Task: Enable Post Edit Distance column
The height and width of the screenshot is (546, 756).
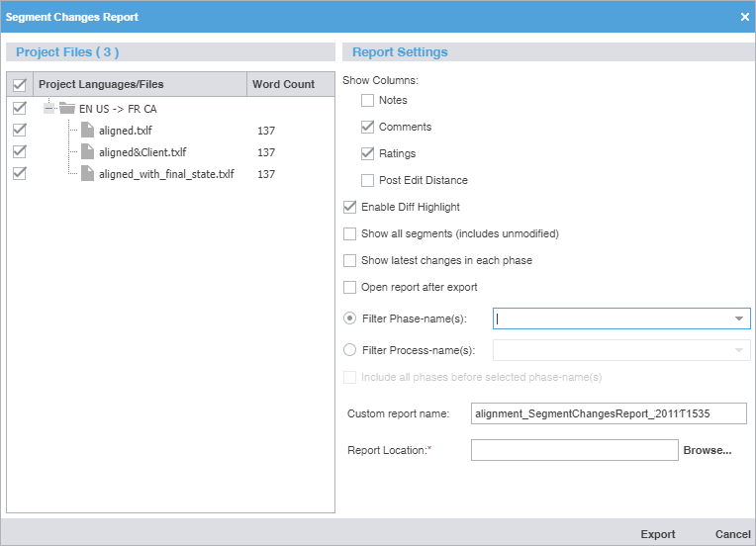Action: coord(368,180)
